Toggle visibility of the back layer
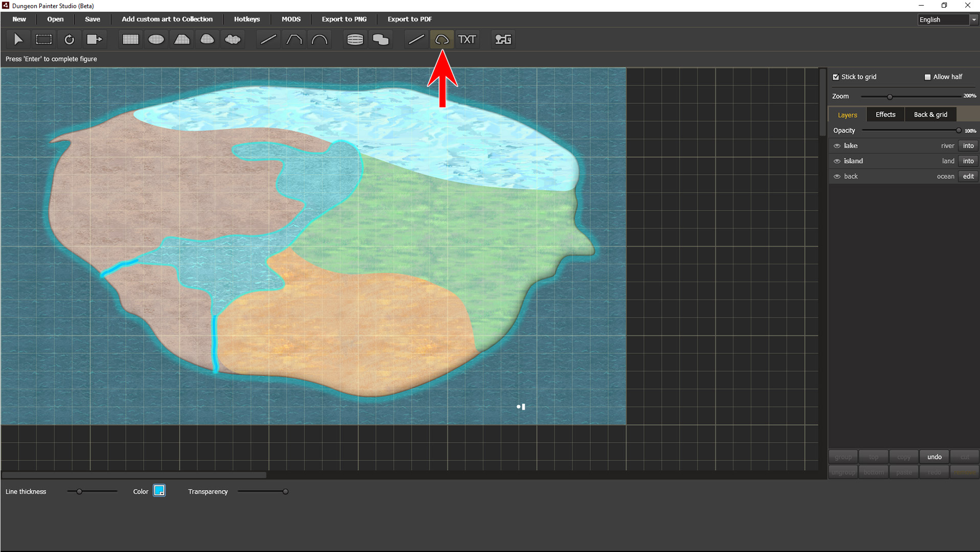Screen dimensions: 980x552 coord(837,176)
